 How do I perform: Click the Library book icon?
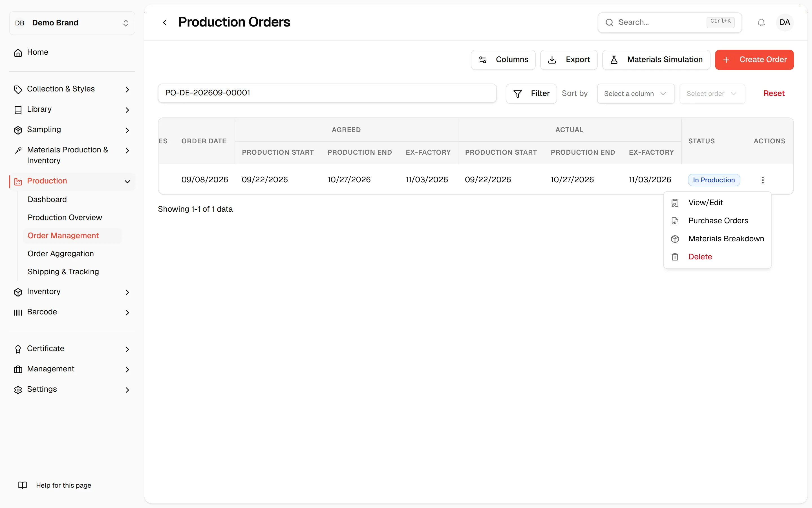click(18, 110)
